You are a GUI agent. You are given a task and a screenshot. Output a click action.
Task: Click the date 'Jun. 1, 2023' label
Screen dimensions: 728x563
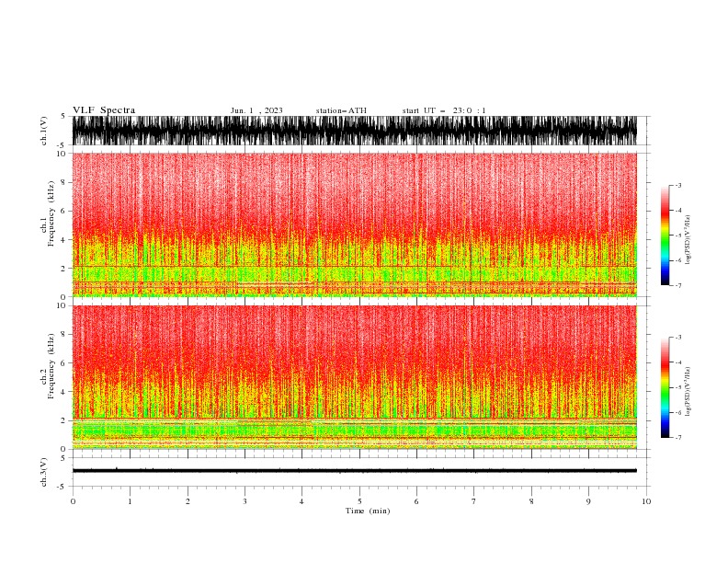[256, 110]
